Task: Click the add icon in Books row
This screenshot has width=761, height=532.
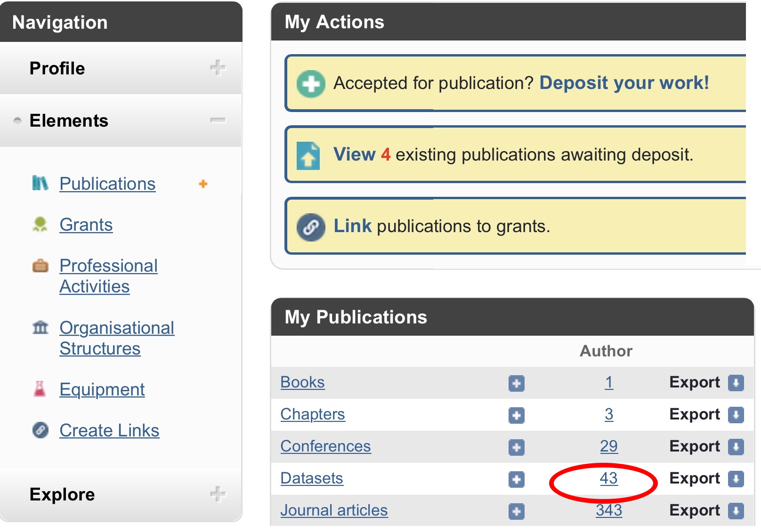Action: [516, 383]
